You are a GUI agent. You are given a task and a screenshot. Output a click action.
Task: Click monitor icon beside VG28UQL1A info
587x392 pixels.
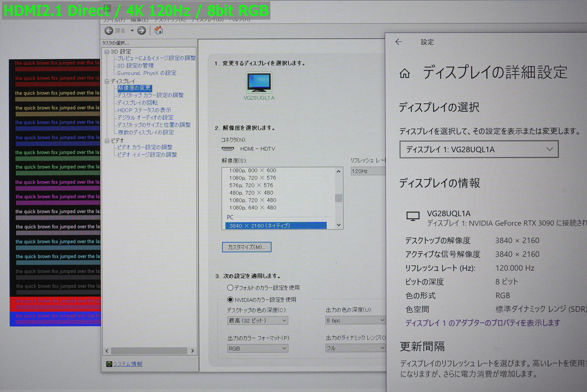click(413, 216)
